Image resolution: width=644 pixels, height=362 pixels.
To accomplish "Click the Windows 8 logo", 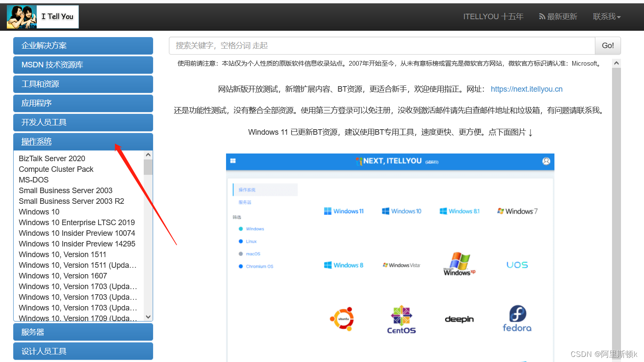I will click(344, 265).
